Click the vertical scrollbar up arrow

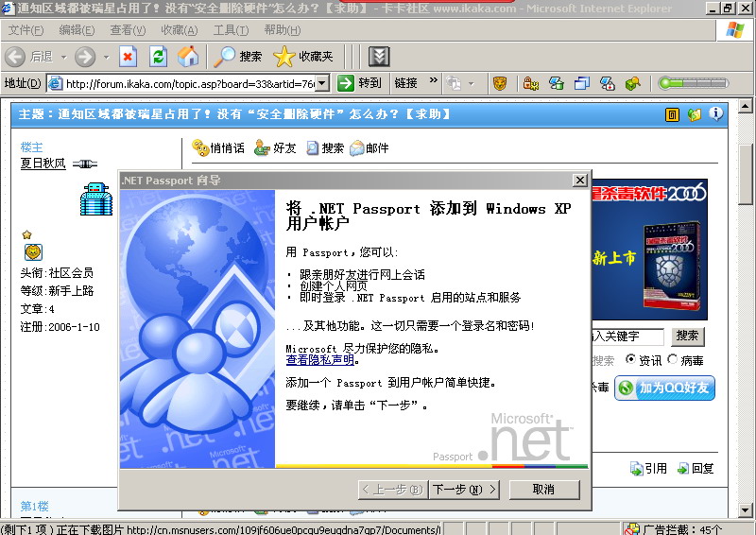[746, 106]
